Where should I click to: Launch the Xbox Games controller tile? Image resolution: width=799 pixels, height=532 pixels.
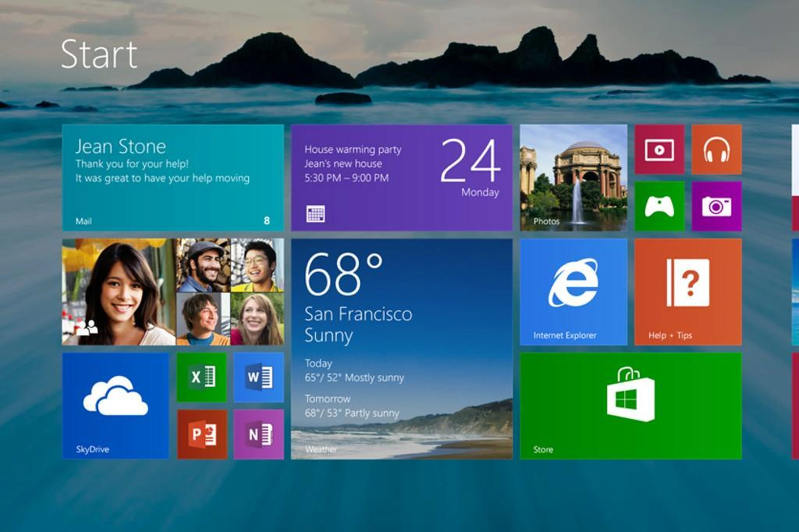pos(660,206)
